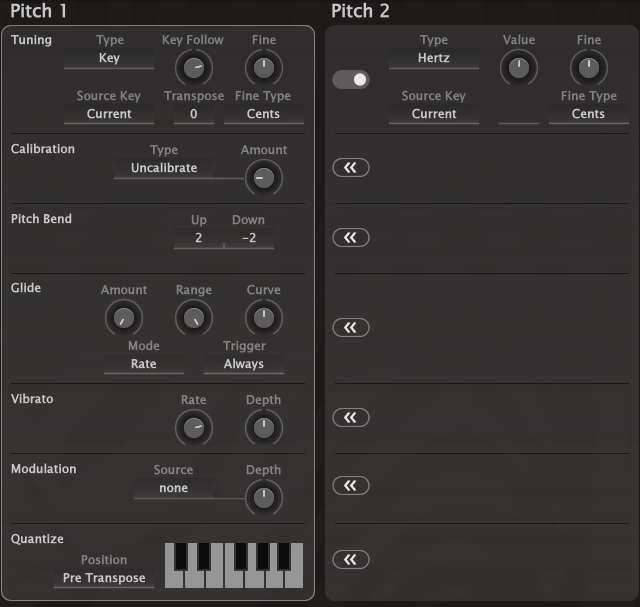Image resolution: width=640 pixels, height=607 pixels.
Task: Click the Pitch 2 Type Hertz selector
Action: coord(433,58)
